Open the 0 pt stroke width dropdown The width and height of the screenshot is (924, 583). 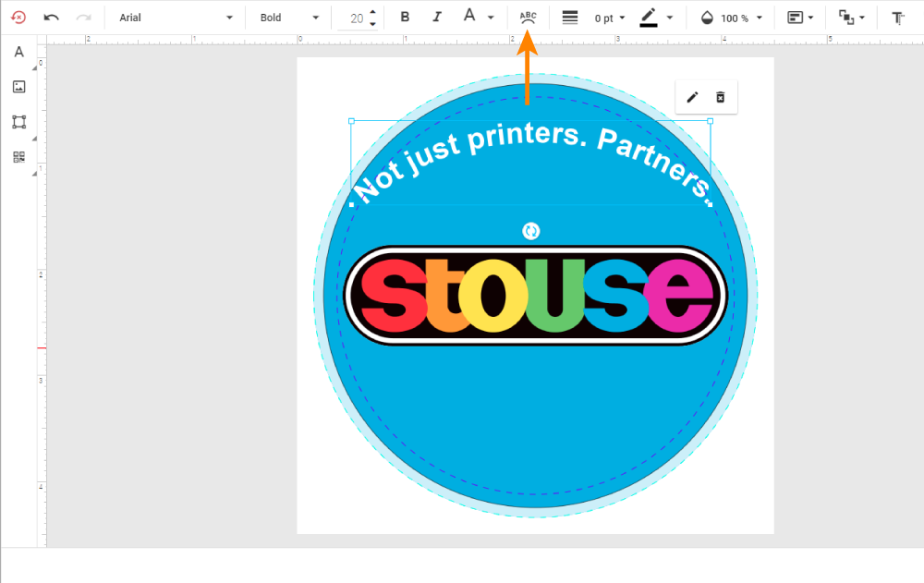pyautogui.click(x=610, y=18)
